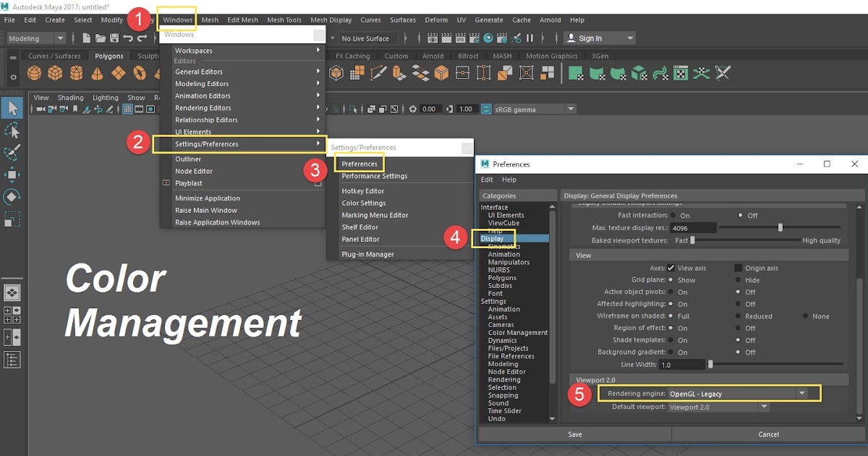Select Color Management in the Categories list

[516, 332]
